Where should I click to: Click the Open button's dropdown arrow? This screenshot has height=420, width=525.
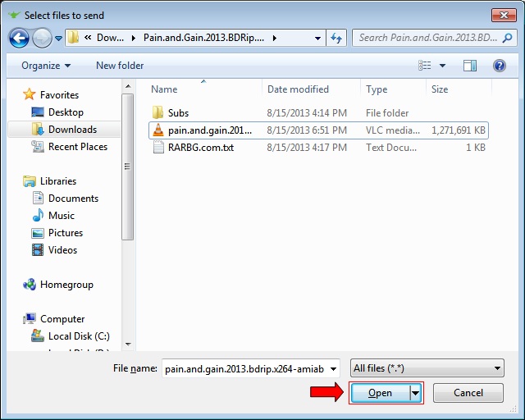(415, 393)
